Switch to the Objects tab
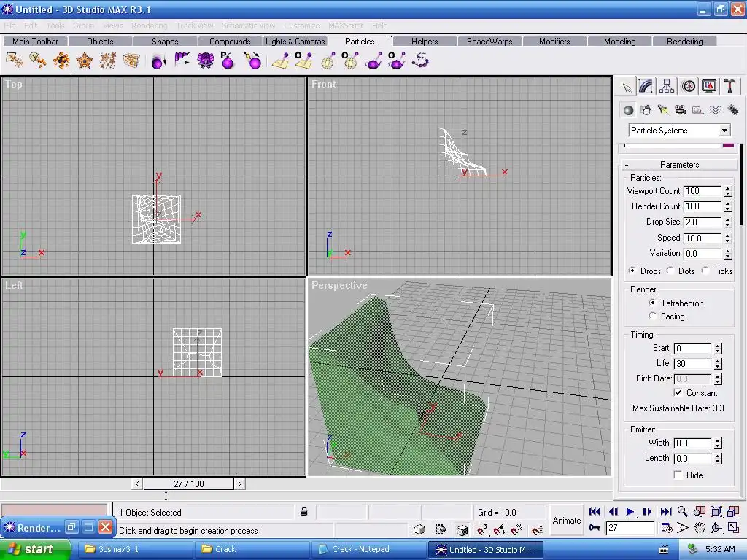 pyautogui.click(x=100, y=42)
